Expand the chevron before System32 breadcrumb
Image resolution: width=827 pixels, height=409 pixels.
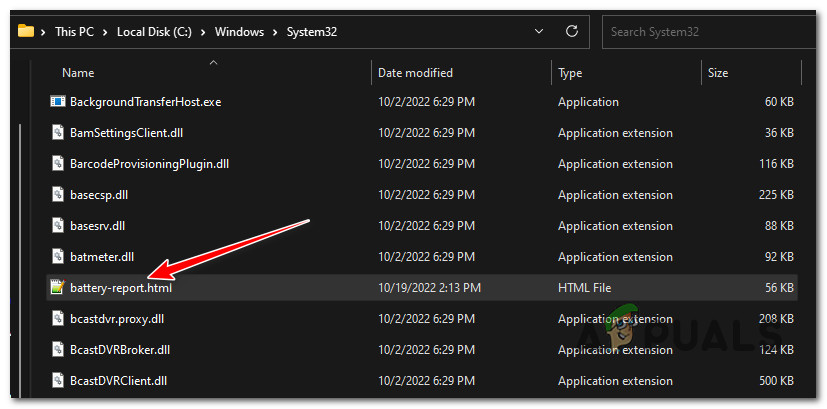[x=275, y=32]
